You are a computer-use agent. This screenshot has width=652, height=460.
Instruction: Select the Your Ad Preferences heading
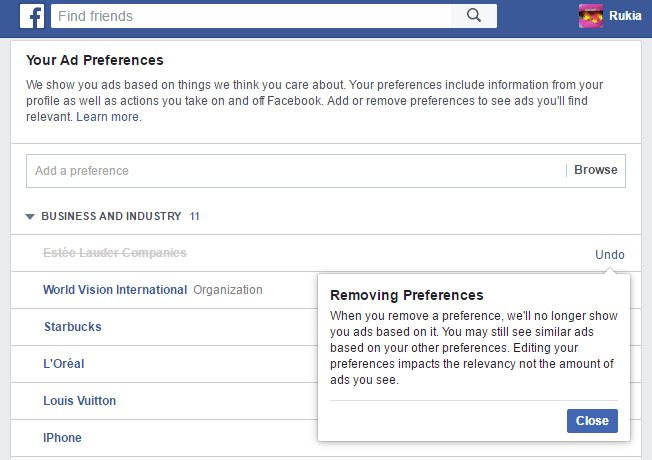[x=95, y=60]
